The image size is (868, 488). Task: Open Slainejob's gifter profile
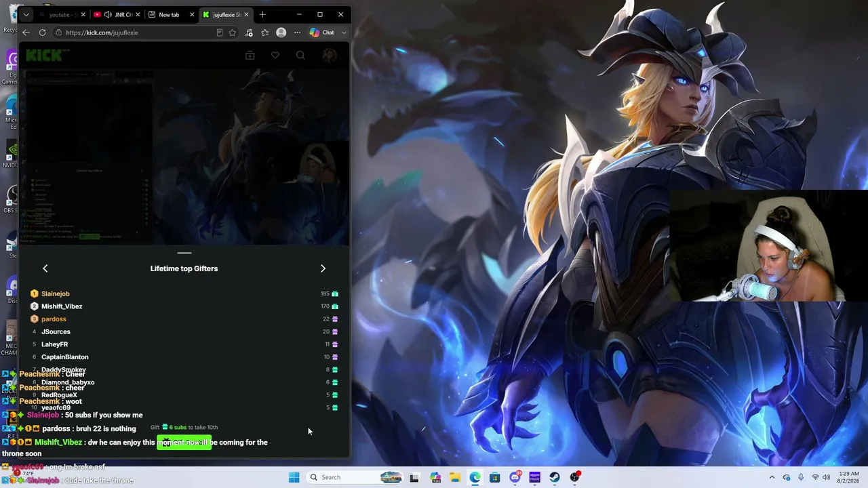[56, 293]
